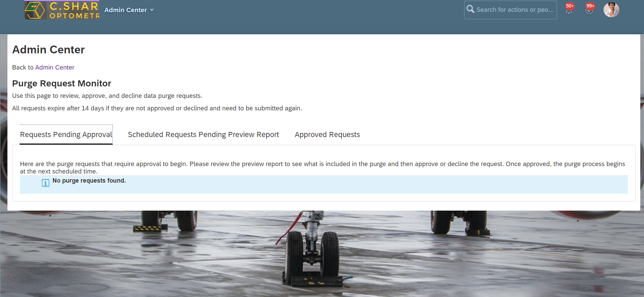644x297 pixels.
Task: Open the Admin Center navigation dropdown
Action: coord(129,10)
